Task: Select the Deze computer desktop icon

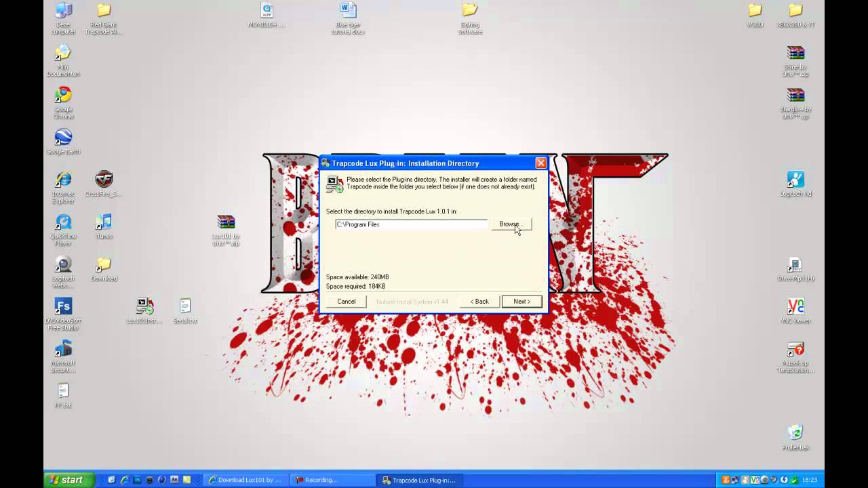Action: click(x=63, y=18)
